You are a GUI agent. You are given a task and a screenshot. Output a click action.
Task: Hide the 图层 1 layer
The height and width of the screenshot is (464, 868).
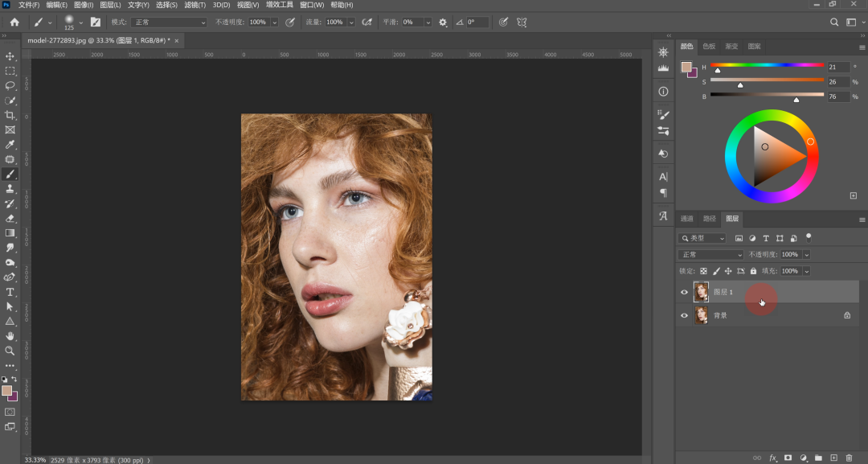684,292
